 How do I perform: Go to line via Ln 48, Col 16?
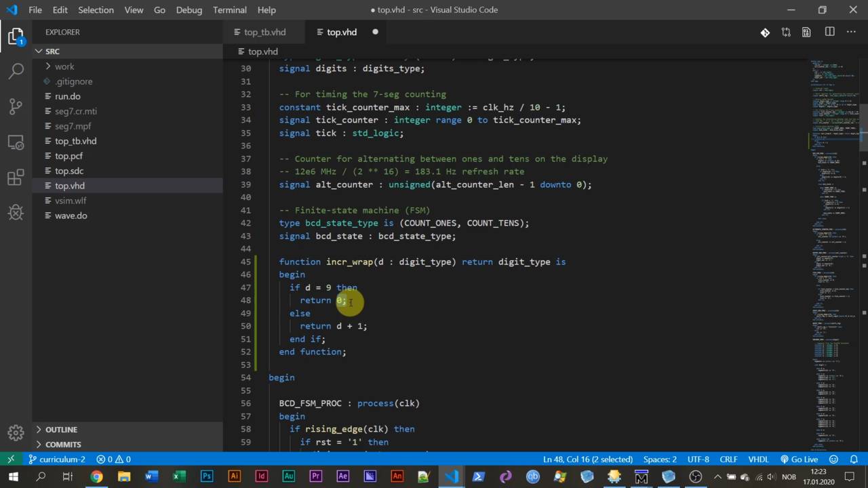588,459
